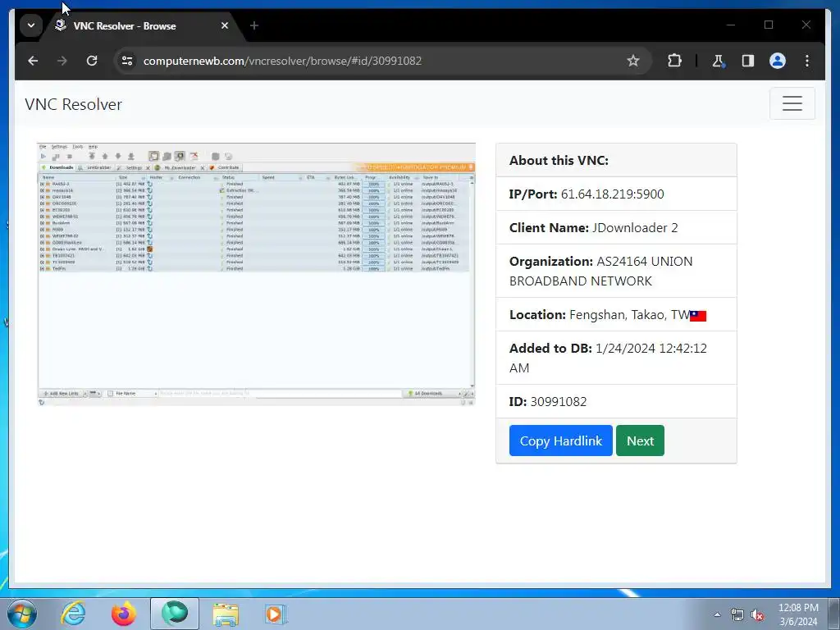The image size is (840, 630).
Task: Launch Internet Explorer from the taskbar
Action: point(73,614)
